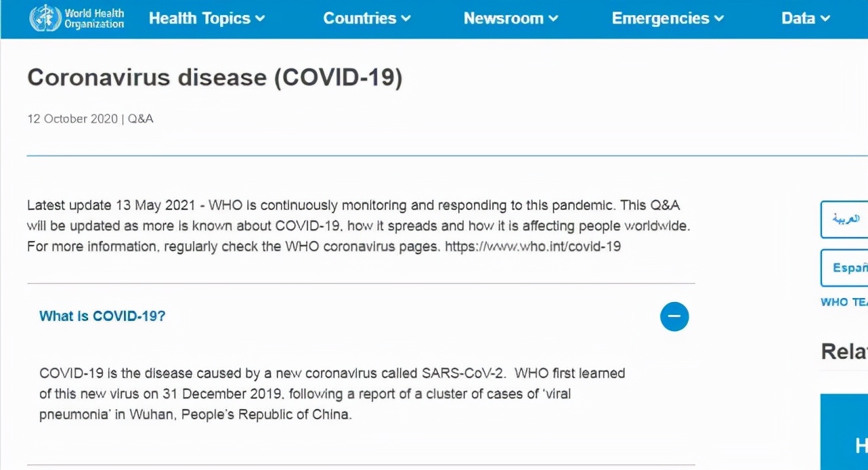868x470 pixels.
Task: Click the chevron arrow beside Newsroom
Action: [x=553, y=19]
